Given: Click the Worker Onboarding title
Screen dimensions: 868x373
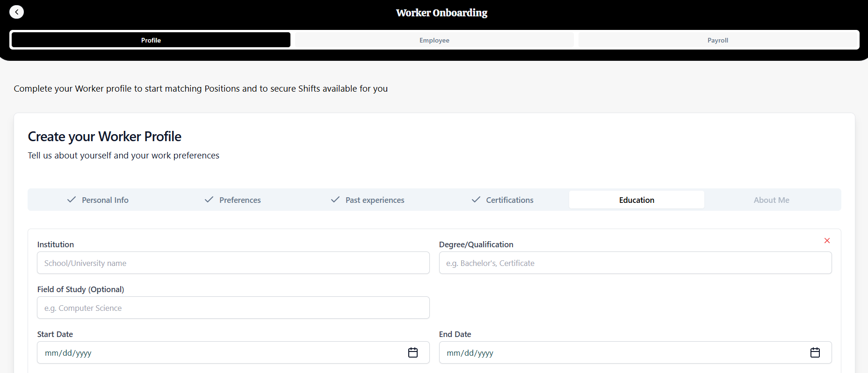Looking at the screenshot, I should tap(441, 13).
